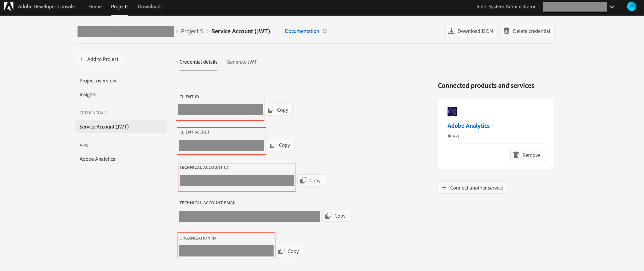Open the Adobe Analytics product link

tap(468, 126)
